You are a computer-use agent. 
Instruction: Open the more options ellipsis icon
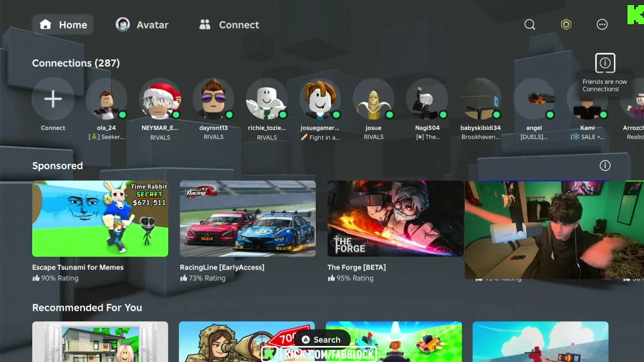(602, 25)
